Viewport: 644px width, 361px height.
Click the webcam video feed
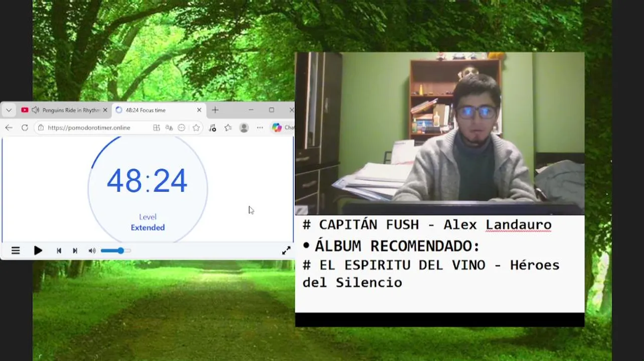tap(439, 133)
